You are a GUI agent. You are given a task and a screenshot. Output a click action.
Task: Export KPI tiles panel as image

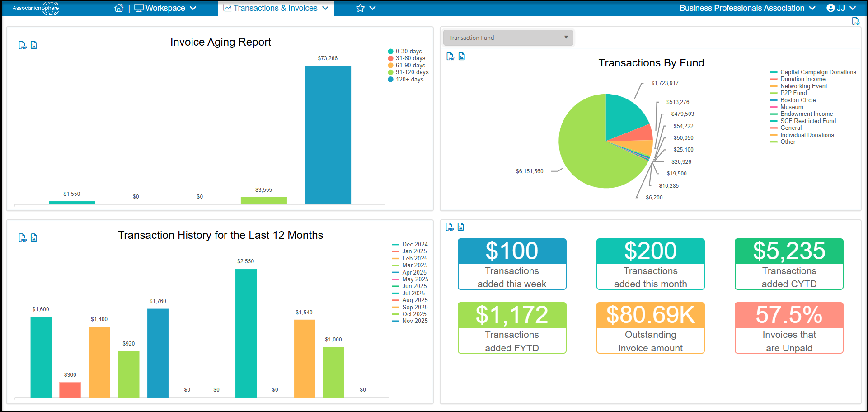click(x=461, y=227)
